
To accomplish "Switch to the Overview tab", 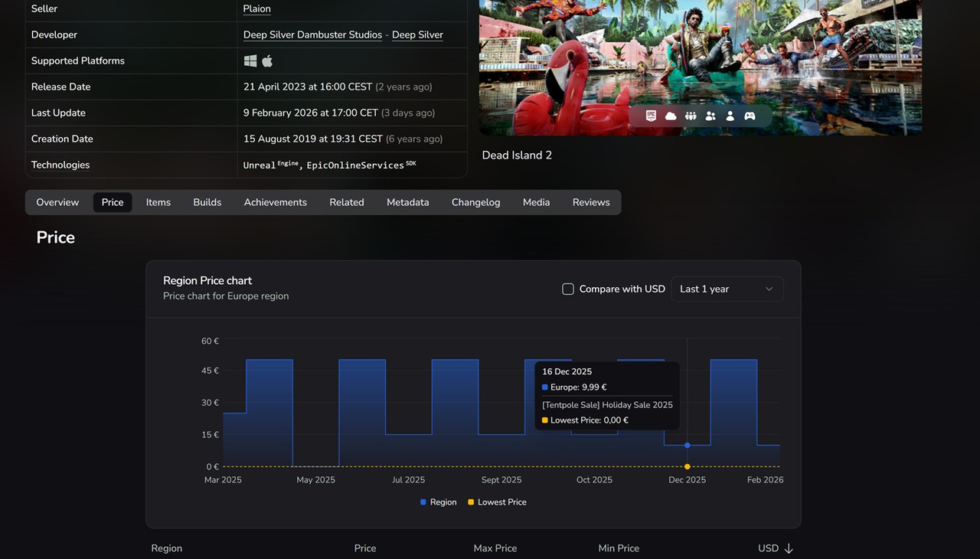I will click(57, 202).
